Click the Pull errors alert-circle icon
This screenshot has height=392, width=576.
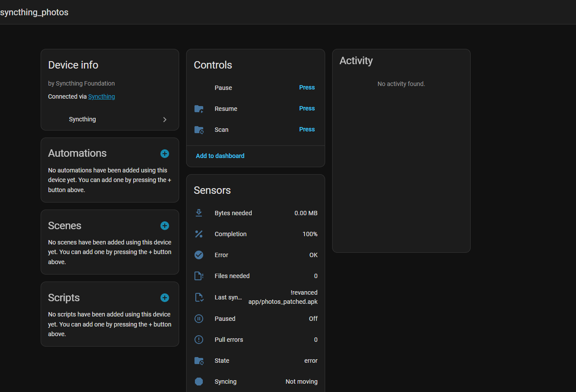[x=199, y=340]
